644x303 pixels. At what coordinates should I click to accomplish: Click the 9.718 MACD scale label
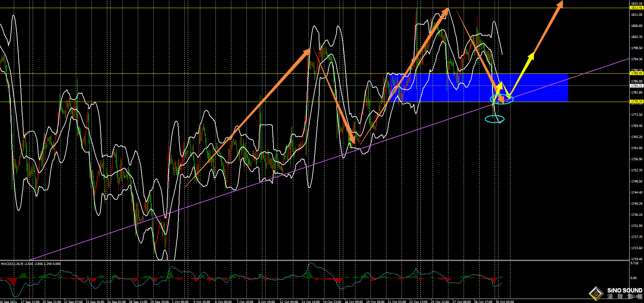tap(634, 263)
